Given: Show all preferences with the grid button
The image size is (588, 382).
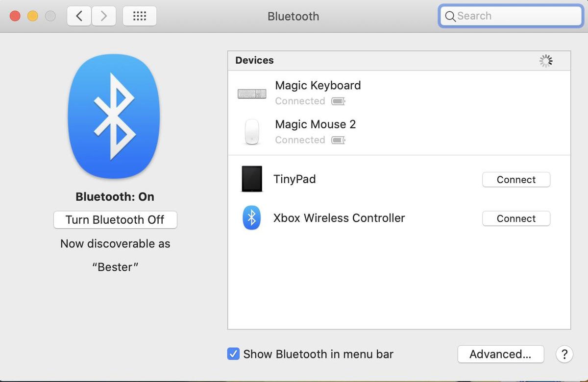Looking at the screenshot, I should click(140, 16).
